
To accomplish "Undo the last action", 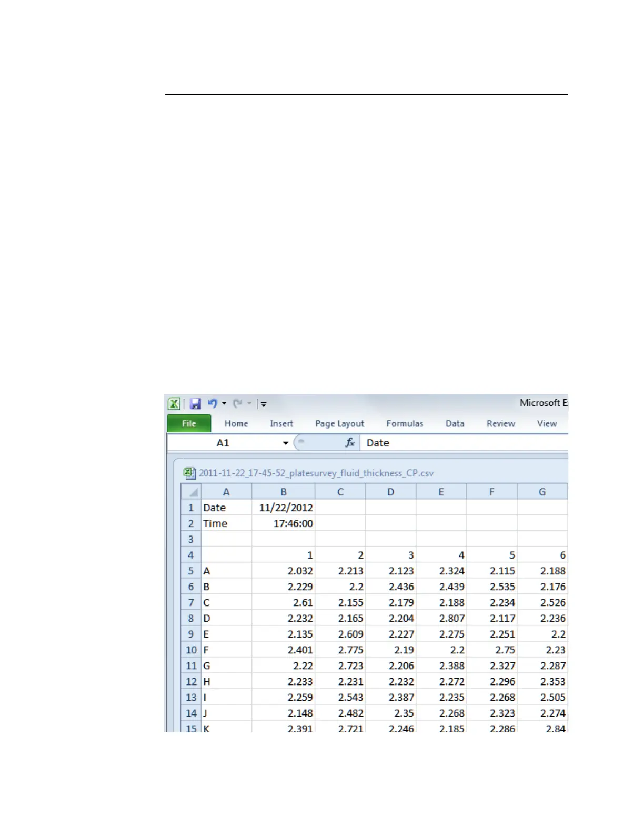I will click(x=213, y=403).
